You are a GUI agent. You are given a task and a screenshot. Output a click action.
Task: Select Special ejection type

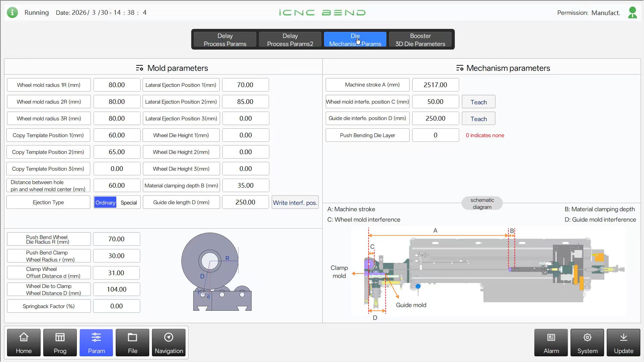[128, 202]
